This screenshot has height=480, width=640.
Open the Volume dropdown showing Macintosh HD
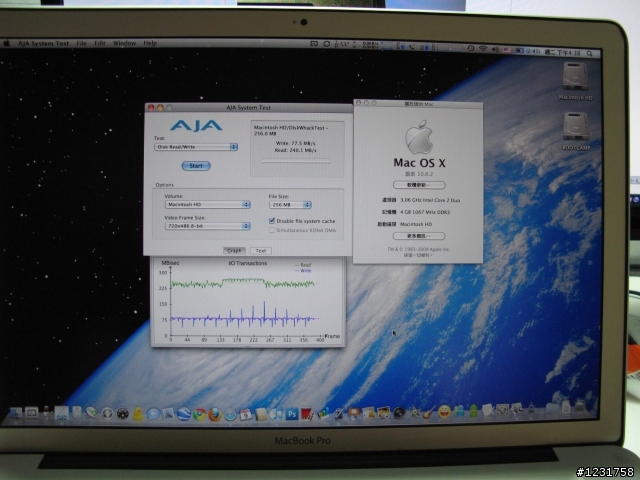[207, 204]
